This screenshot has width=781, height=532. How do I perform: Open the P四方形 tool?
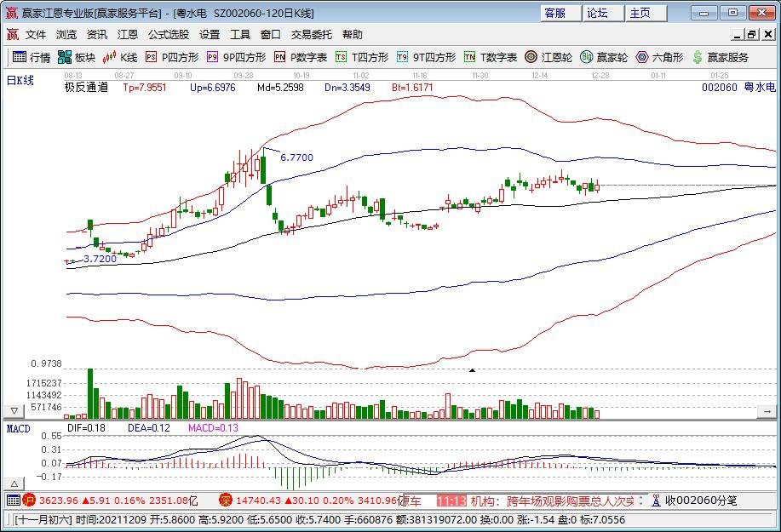tap(172, 57)
